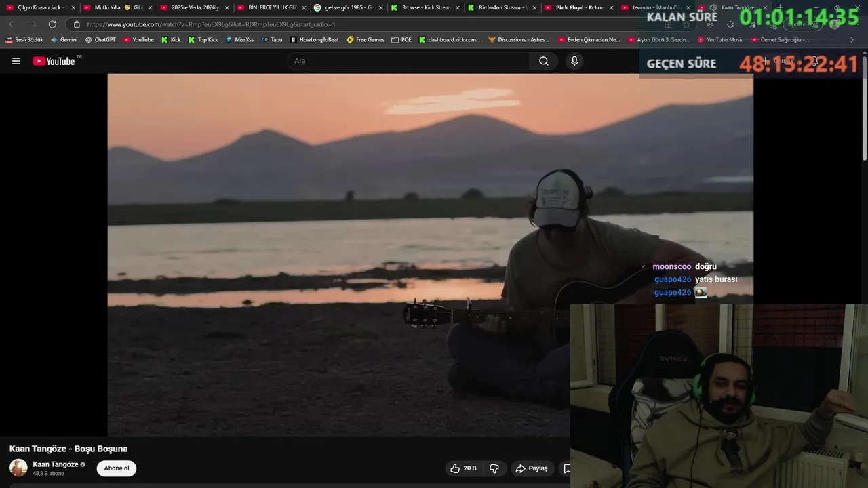The image size is (868, 488).
Task: Open the POE bookmarks folder
Action: pos(401,40)
